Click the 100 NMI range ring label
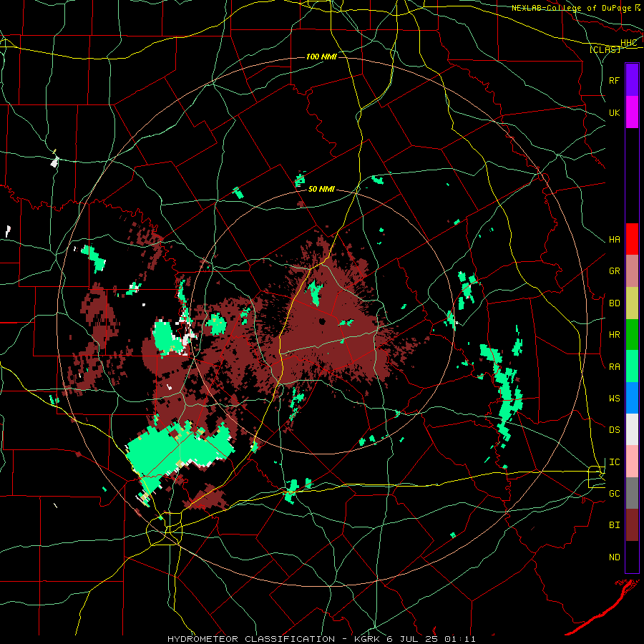 pyautogui.click(x=321, y=57)
